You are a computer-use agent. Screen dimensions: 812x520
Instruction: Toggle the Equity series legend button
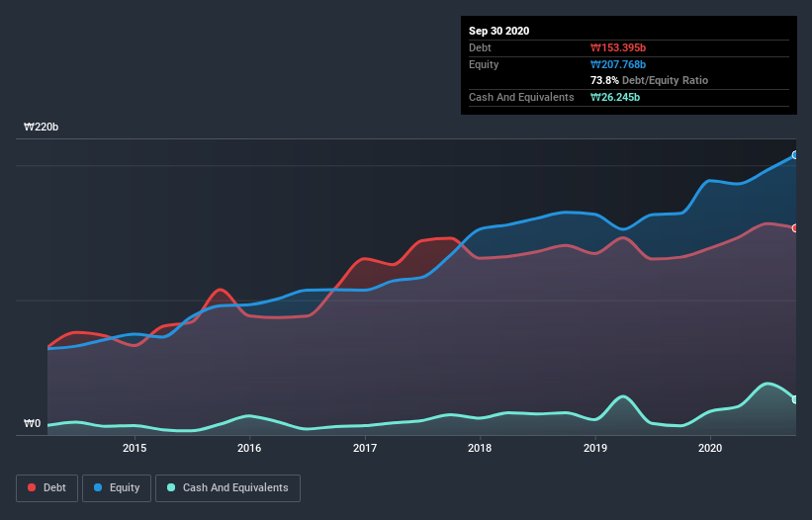point(117,488)
